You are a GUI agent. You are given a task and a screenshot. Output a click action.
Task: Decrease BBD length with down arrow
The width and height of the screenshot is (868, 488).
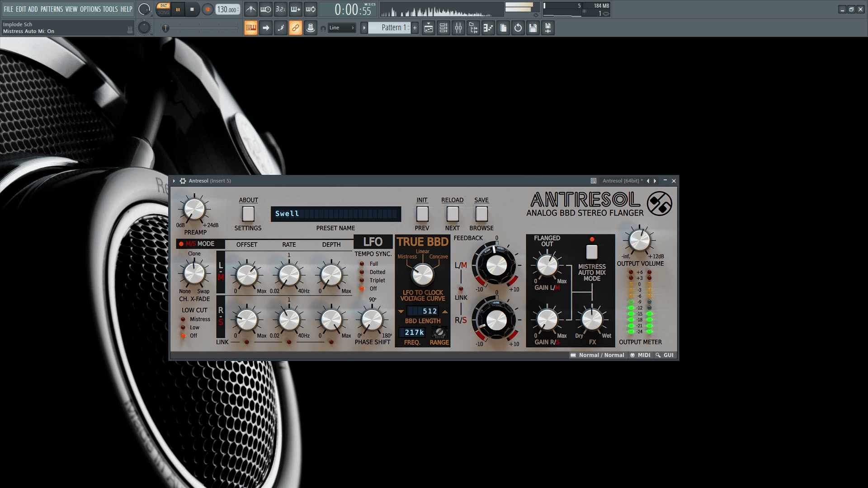(x=401, y=311)
